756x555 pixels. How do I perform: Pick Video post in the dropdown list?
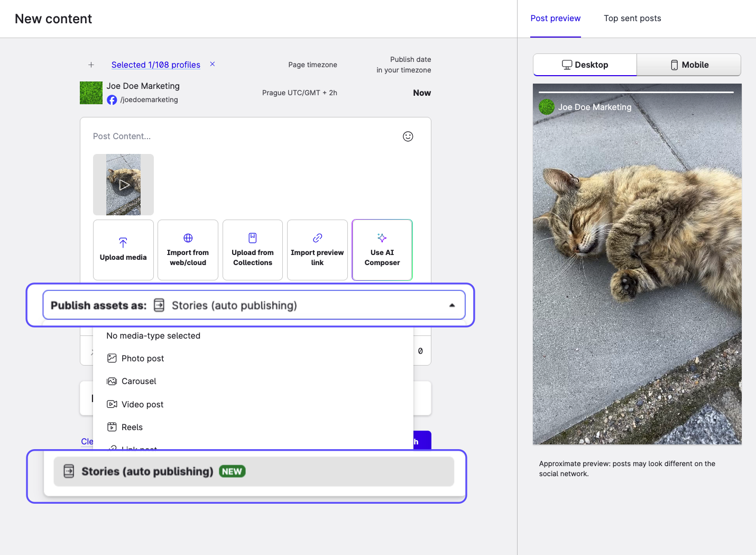[x=142, y=405]
